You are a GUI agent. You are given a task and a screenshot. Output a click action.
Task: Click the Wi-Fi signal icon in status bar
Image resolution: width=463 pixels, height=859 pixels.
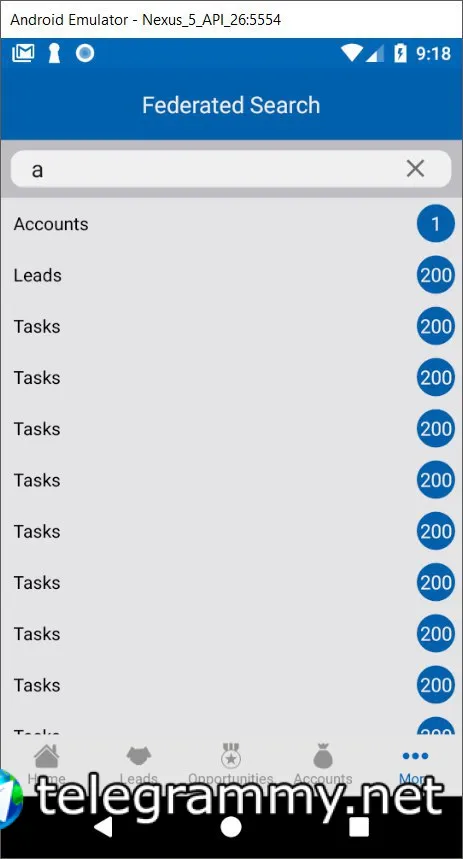[351, 53]
